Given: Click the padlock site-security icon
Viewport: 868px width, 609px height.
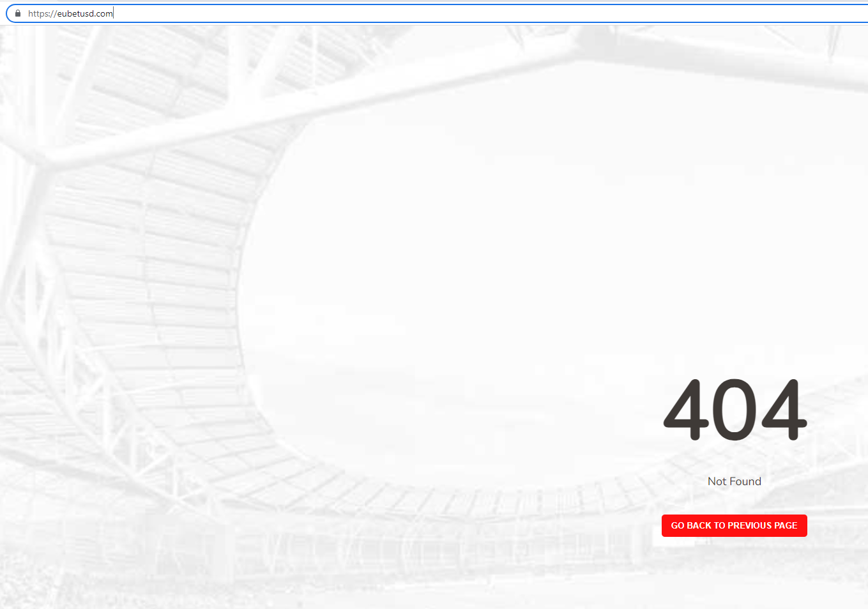Looking at the screenshot, I should coord(18,13).
